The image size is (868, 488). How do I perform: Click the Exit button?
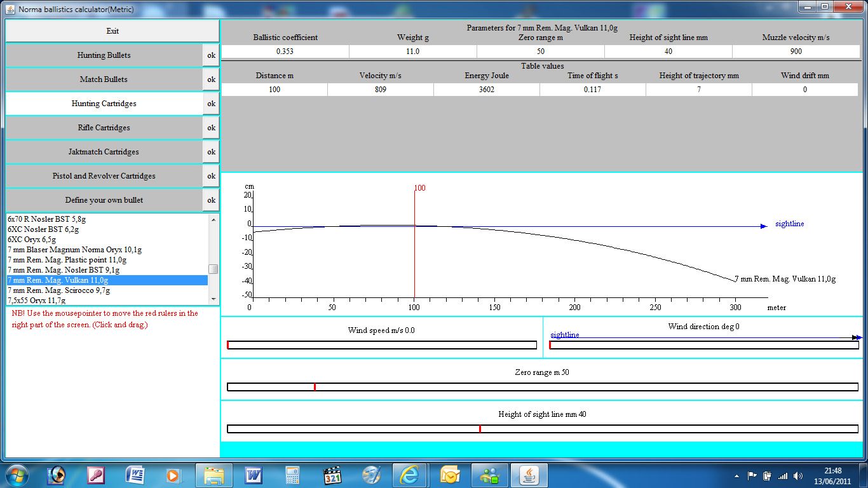pyautogui.click(x=112, y=31)
